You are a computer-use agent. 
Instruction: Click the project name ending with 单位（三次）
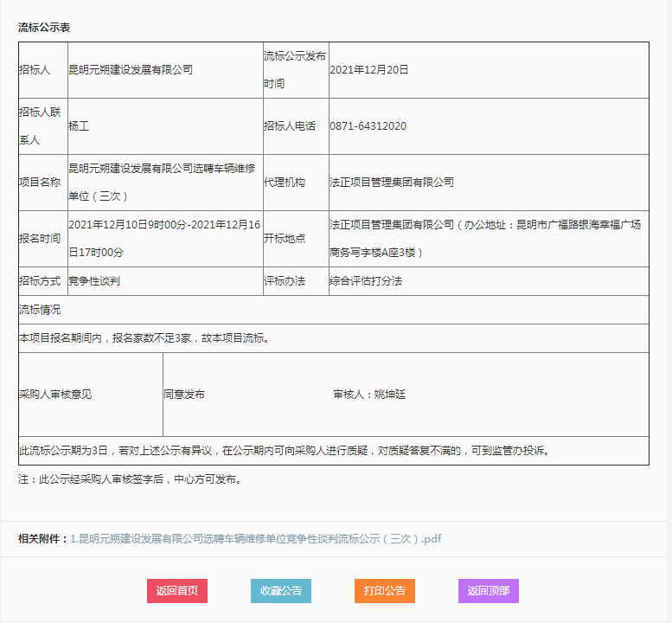[x=162, y=183]
